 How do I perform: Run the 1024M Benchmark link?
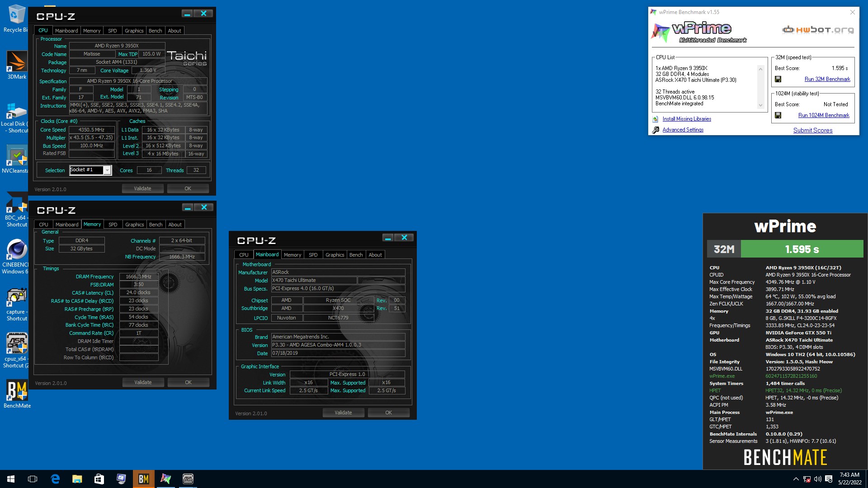pyautogui.click(x=824, y=115)
